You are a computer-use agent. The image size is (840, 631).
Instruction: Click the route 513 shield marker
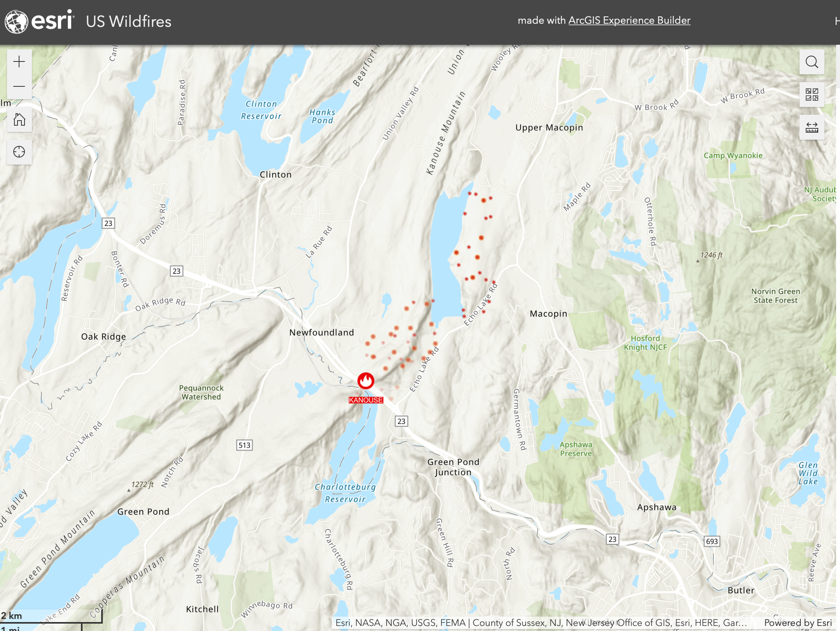[x=244, y=445]
